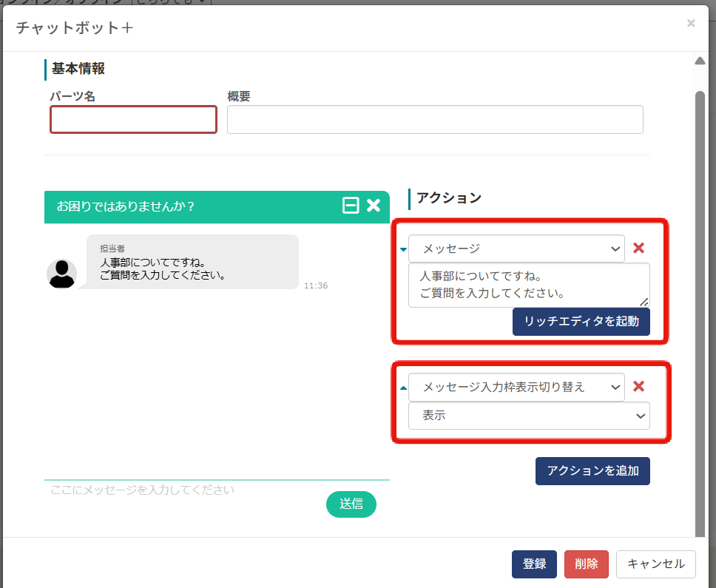Close the chat preview widget
Viewport: 716px width, 588px height.
pos(374,206)
